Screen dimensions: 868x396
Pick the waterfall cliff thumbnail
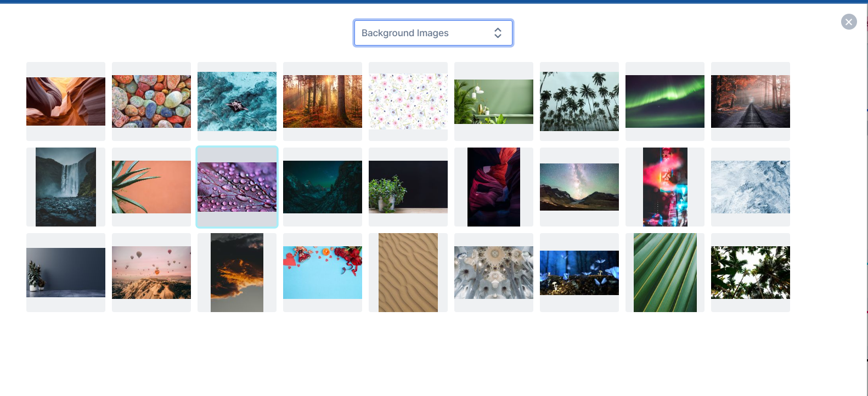click(66, 187)
